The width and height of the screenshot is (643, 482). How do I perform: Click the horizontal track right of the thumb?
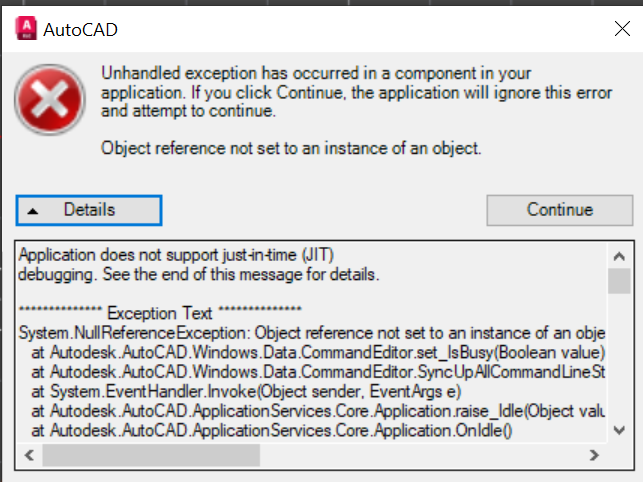click(420, 455)
